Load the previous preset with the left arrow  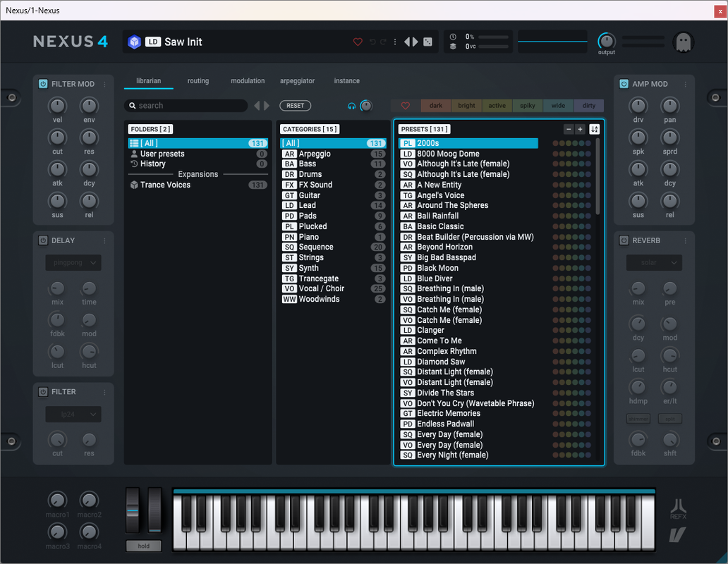[407, 42]
